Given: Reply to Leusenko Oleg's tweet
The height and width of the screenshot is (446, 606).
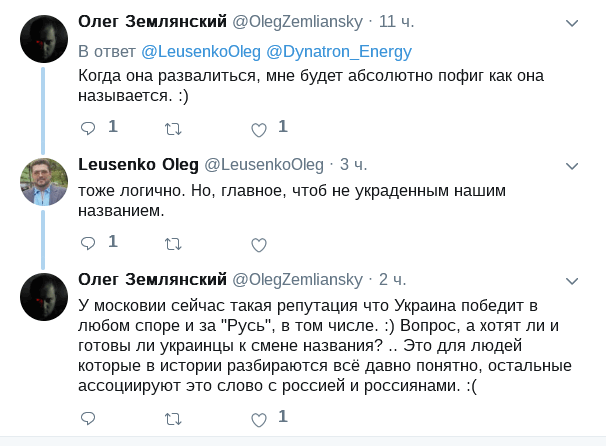Looking at the screenshot, I should coord(88,243).
